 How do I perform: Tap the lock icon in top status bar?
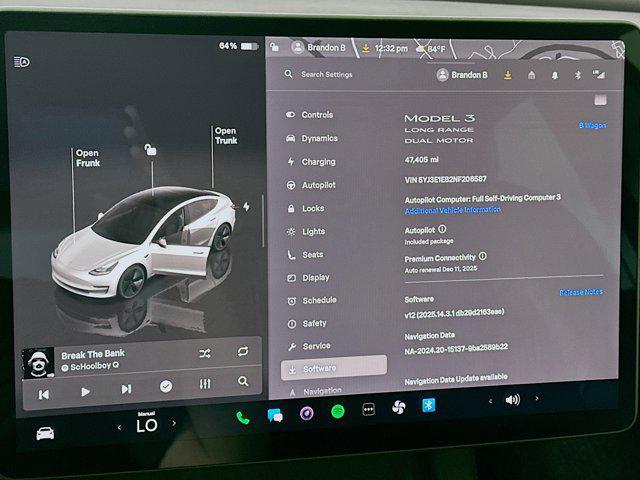[275, 47]
